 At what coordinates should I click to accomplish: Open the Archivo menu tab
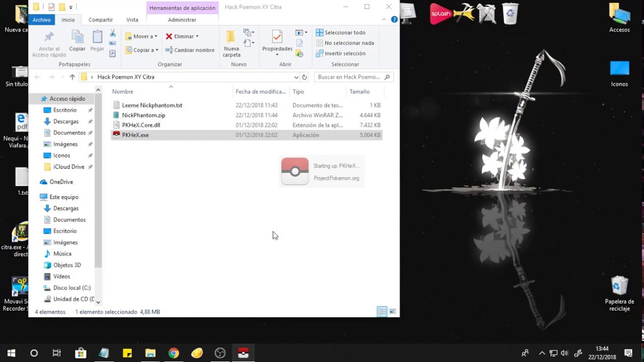pos(42,20)
